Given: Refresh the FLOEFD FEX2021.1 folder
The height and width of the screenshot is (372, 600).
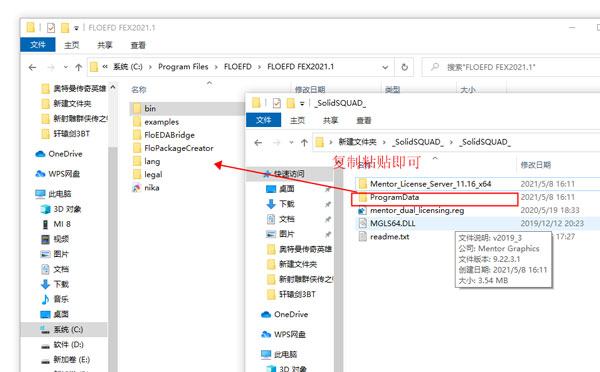Looking at the screenshot, I should (404, 67).
